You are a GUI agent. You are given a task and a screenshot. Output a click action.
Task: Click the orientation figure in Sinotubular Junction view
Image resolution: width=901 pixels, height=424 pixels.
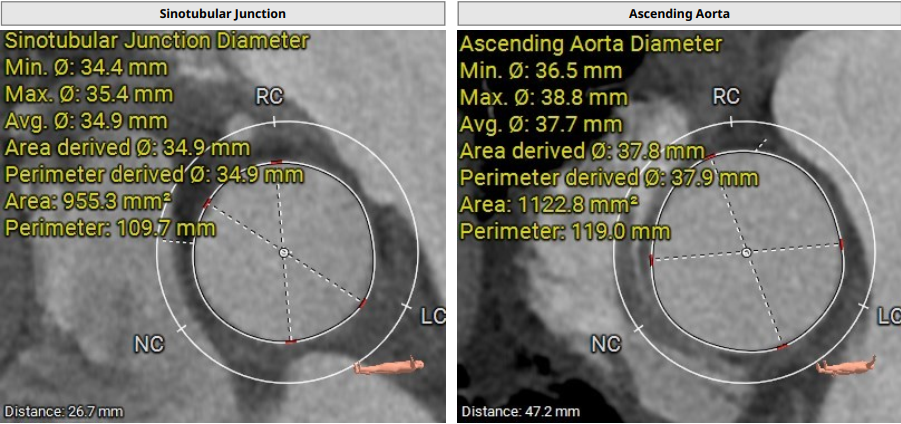pyautogui.click(x=389, y=367)
